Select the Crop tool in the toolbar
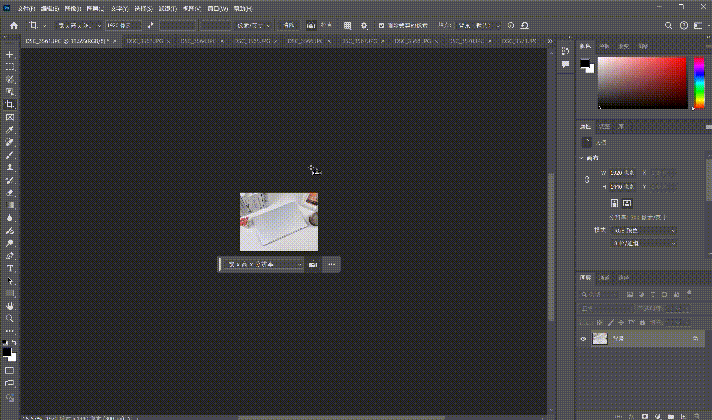Screen dimensions: 712x420 pyautogui.click(x=10, y=104)
